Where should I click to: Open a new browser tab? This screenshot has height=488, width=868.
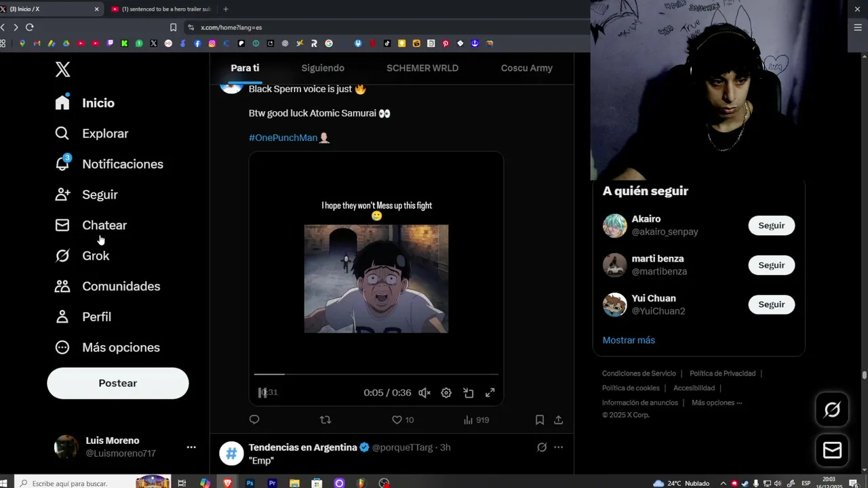(x=226, y=9)
